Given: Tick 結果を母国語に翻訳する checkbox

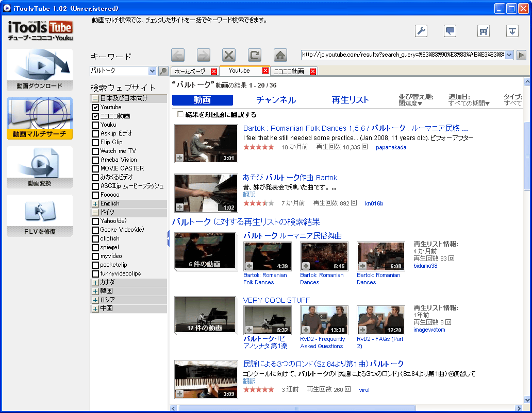Looking at the screenshot, I should point(180,114).
